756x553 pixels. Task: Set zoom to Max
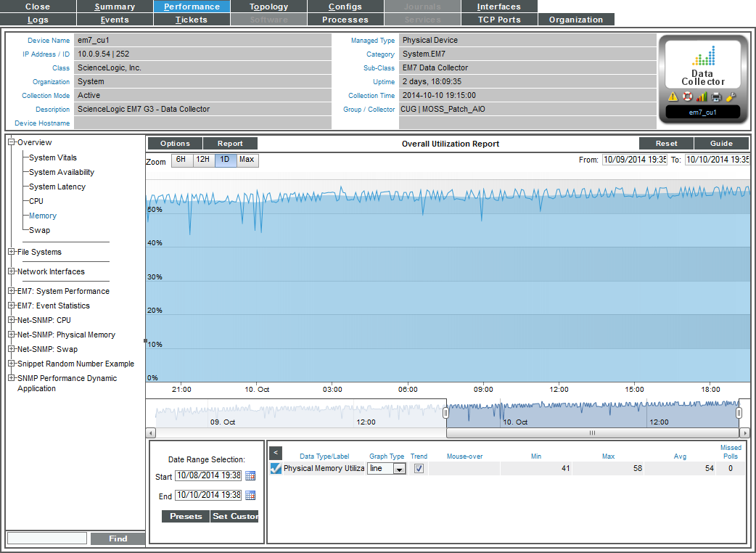pos(247,160)
